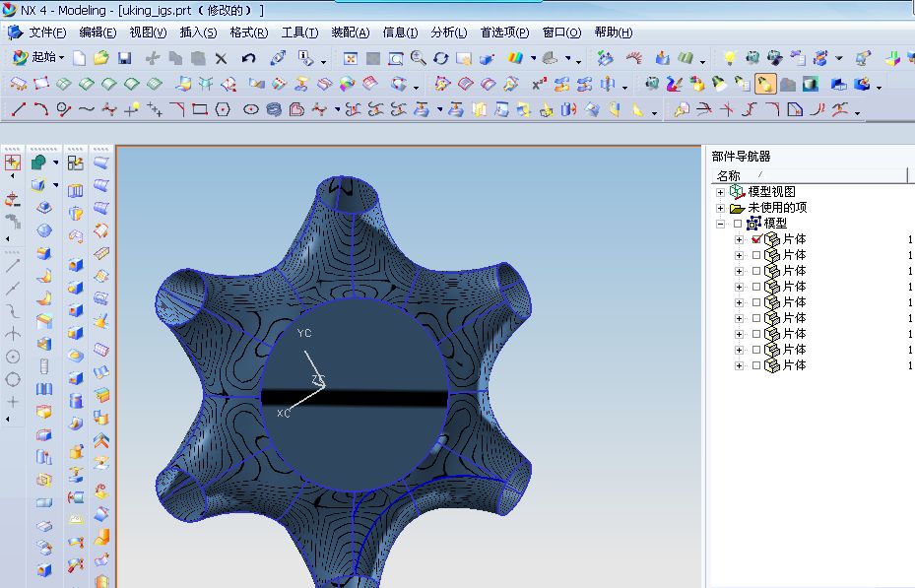Image resolution: width=915 pixels, height=588 pixels.
Task: Click the yellow light bulb icon
Action: (729, 57)
